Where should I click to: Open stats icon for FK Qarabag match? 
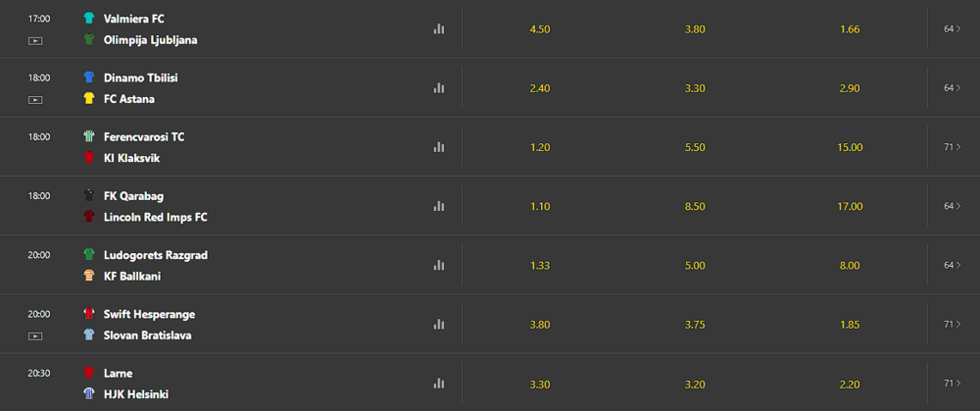[x=439, y=206]
